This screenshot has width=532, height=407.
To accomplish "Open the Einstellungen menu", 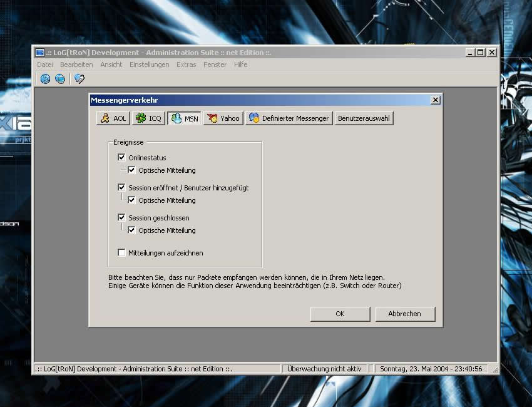I will [x=149, y=64].
